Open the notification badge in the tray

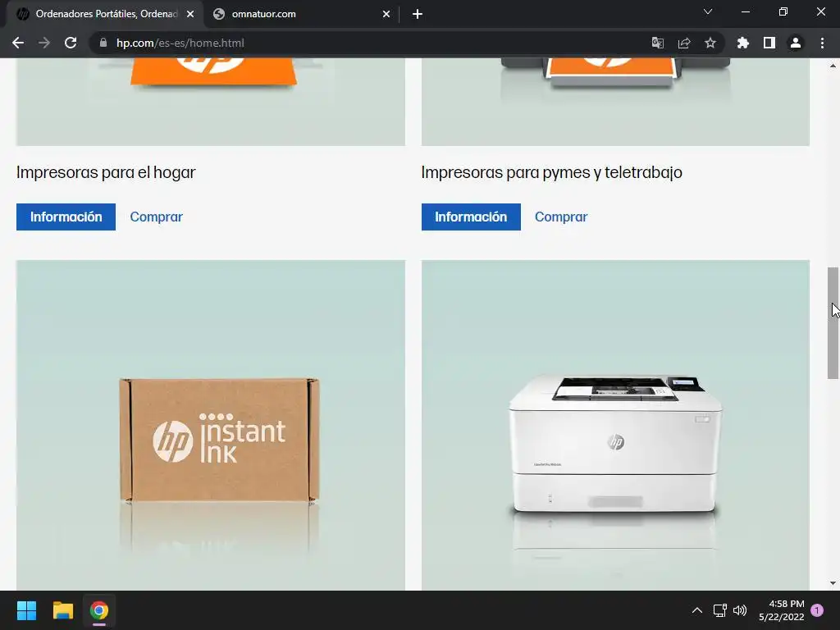tap(817, 610)
